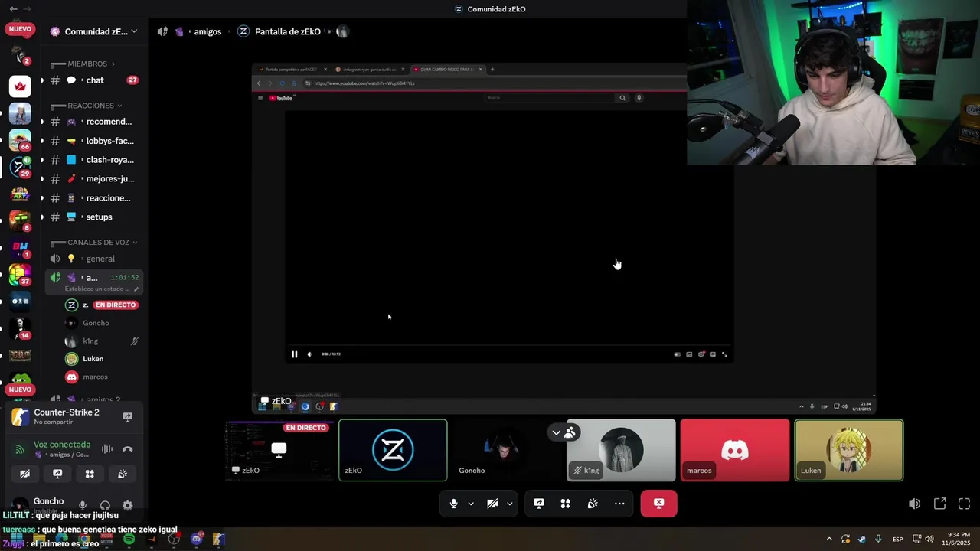Collapse CANALES DE VOZ category
Image resolution: width=980 pixels, height=551 pixels.
[93, 242]
